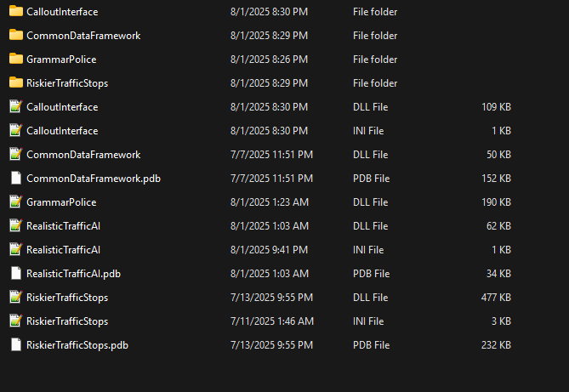Select the GrammarPolice folder icon

(x=15, y=60)
